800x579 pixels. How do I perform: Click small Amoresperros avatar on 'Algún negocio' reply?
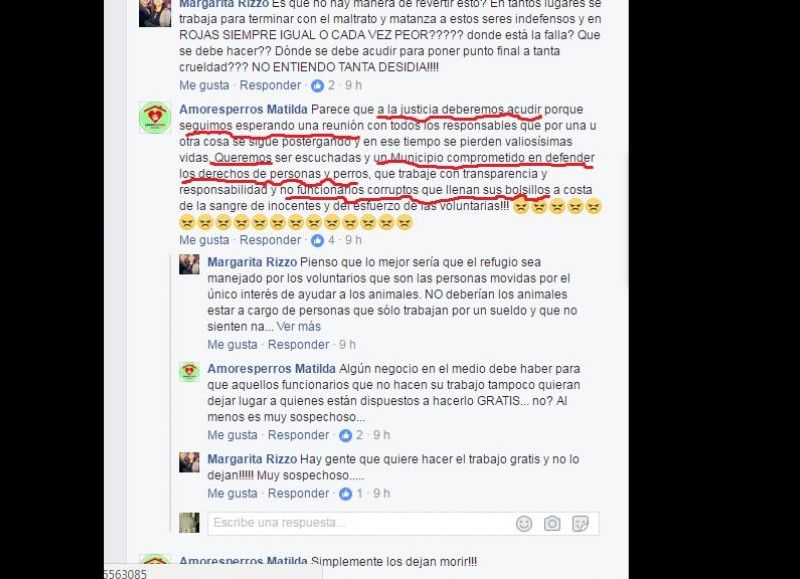189,371
